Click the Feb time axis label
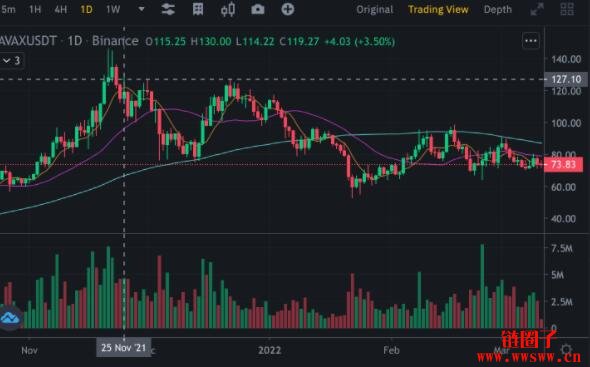This screenshot has height=367, width=590. 391,350
